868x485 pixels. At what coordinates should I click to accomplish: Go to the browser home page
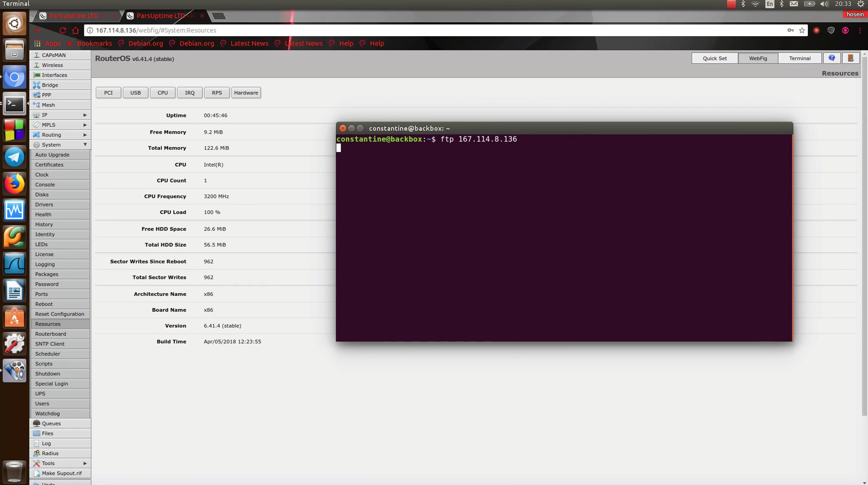point(75,30)
